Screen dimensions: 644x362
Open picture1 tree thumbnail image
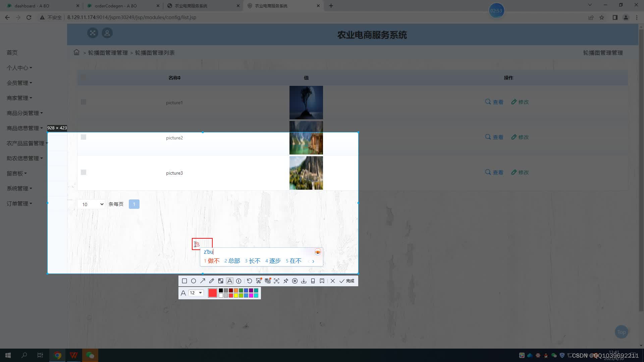pos(306,103)
